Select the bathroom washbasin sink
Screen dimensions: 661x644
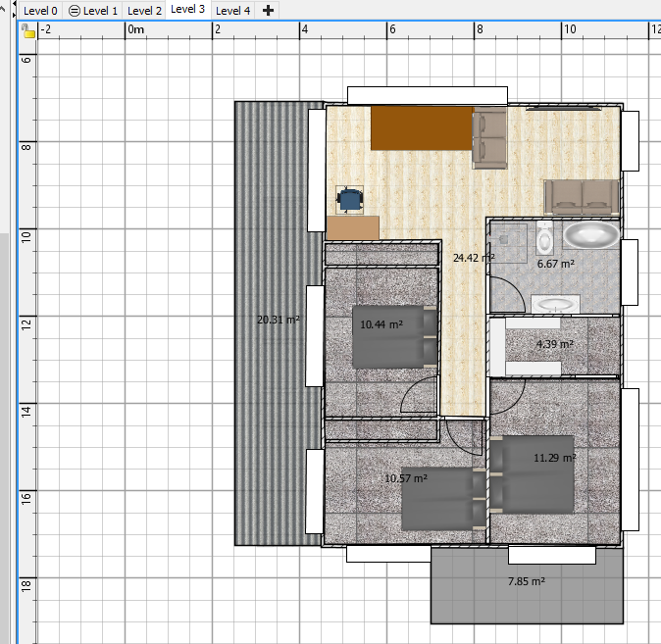point(557,304)
